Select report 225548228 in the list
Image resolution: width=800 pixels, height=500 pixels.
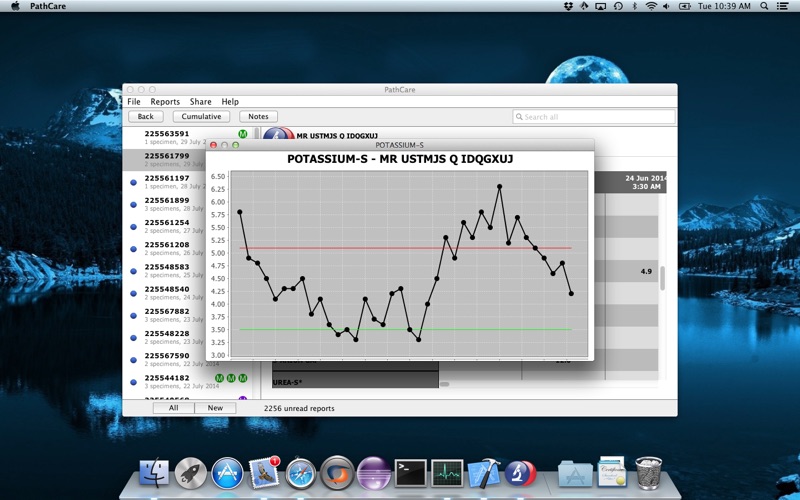(x=164, y=337)
